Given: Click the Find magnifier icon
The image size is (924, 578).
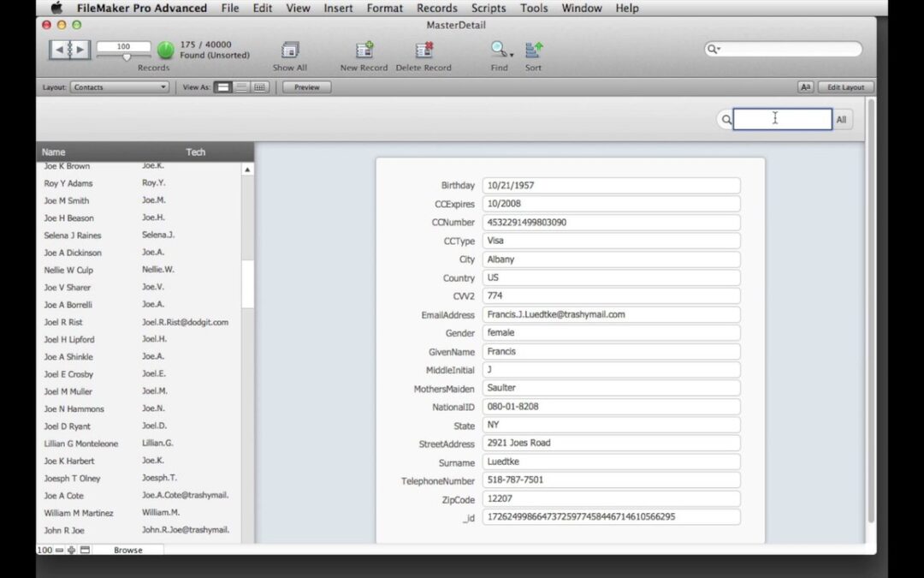Looking at the screenshot, I should [x=498, y=50].
